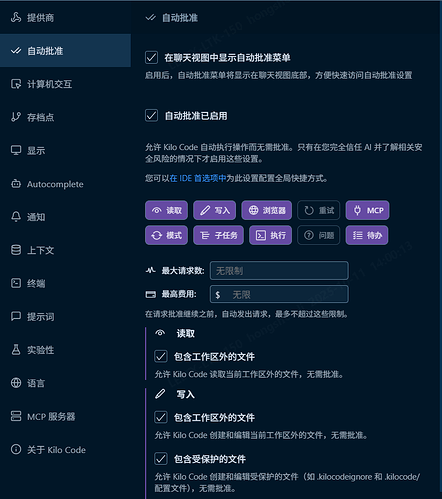This screenshot has width=442, height=499.
Task: Open the 显示 display section
Action: click(65, 150)
